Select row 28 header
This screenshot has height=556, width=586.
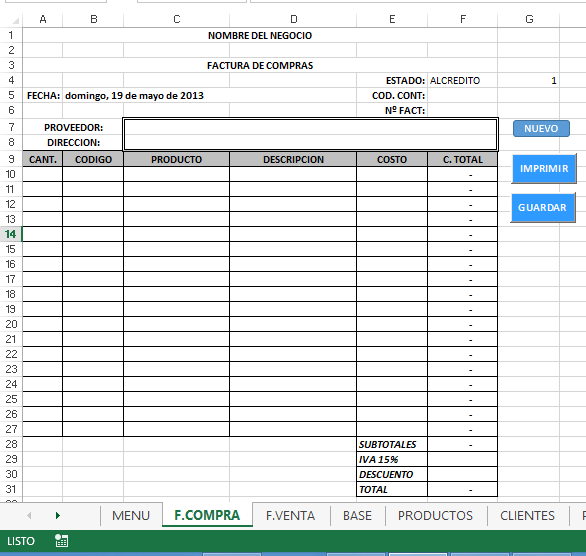(11, 444)
